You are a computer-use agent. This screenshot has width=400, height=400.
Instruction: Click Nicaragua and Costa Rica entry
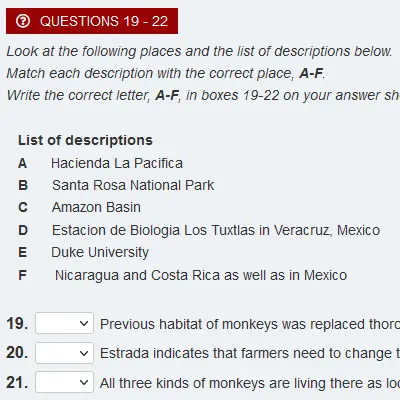click(x=201, y=275)
